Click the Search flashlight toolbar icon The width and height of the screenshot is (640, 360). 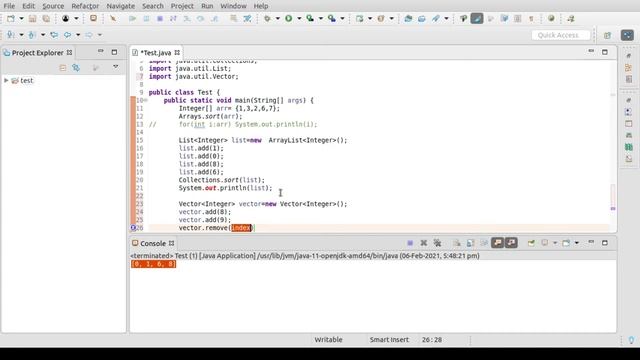(x=436, y=18)
